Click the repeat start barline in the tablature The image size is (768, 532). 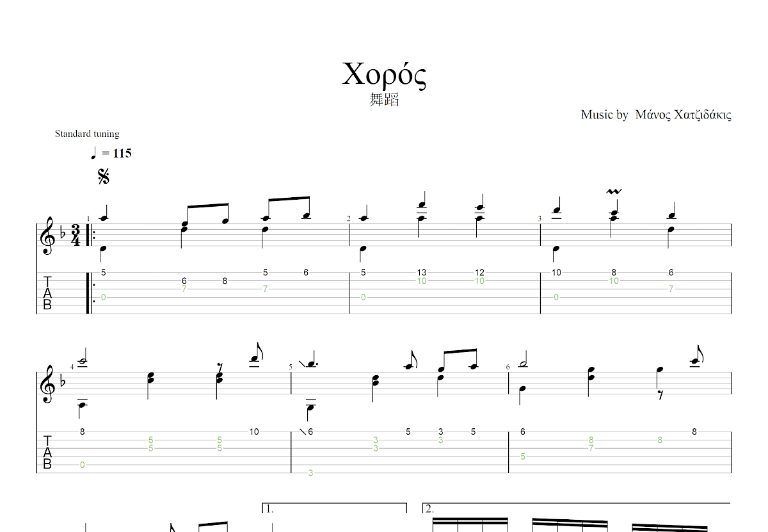click(90, 293)
